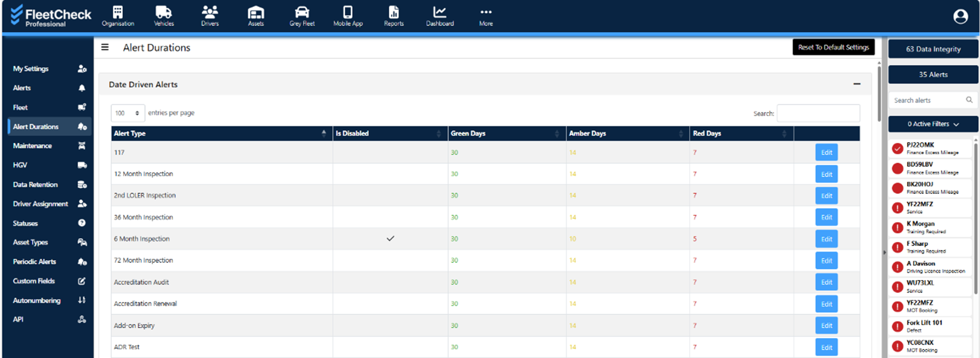Edit the Accreditation Audit alert row

(826, 282)
